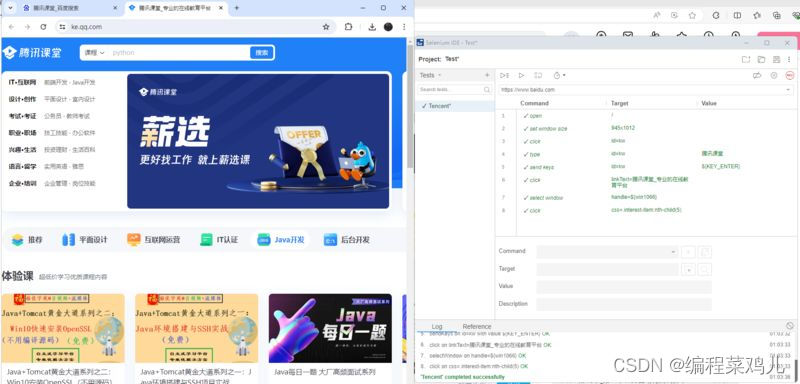The image size is (800, 384).
Task: Click the step-over debug icon
Action: tap(538, 75)
